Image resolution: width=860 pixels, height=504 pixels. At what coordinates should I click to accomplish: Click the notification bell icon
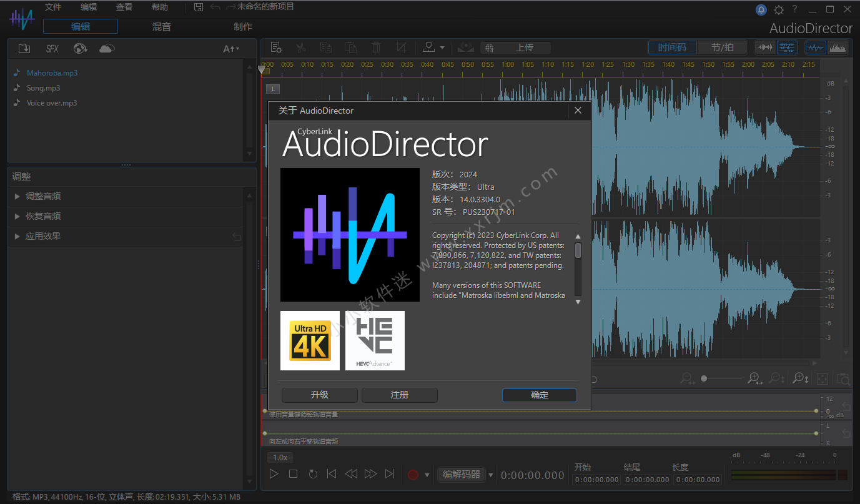point(761,9)
